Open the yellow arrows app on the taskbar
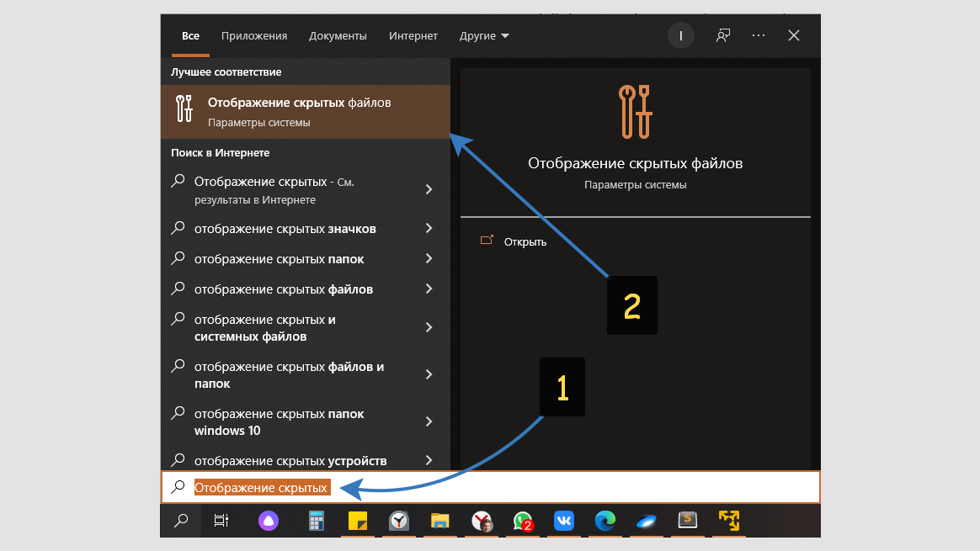Image resolution: width=980 pixels, height=551 pixels. point(729,520)
